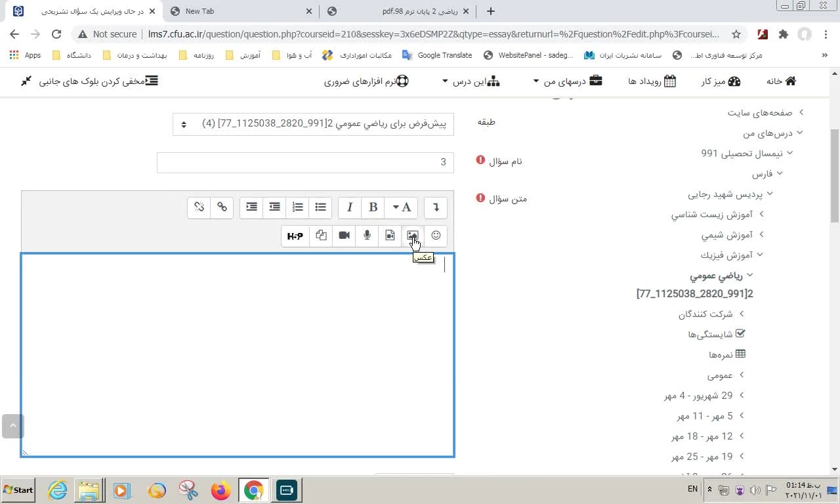Click the record audio microphone icon
Screen dimensions: 840x504
pos(367,236)
